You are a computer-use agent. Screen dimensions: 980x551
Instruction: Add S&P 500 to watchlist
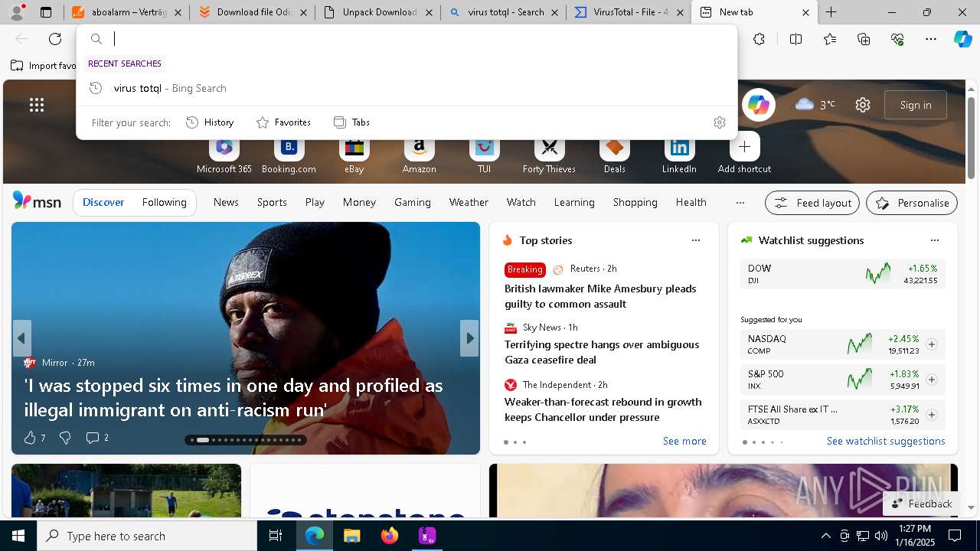[x=931, y=380]
